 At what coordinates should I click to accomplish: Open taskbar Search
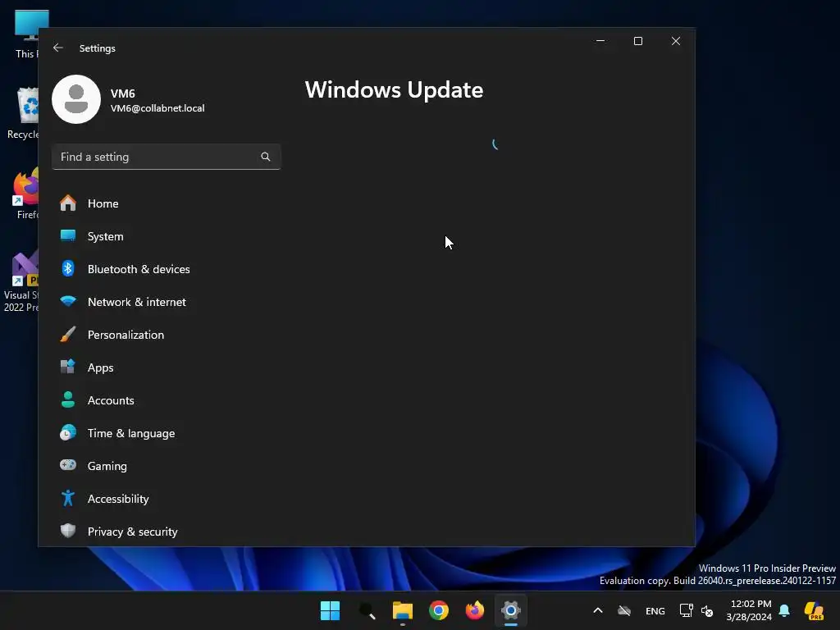pos(367,610)
